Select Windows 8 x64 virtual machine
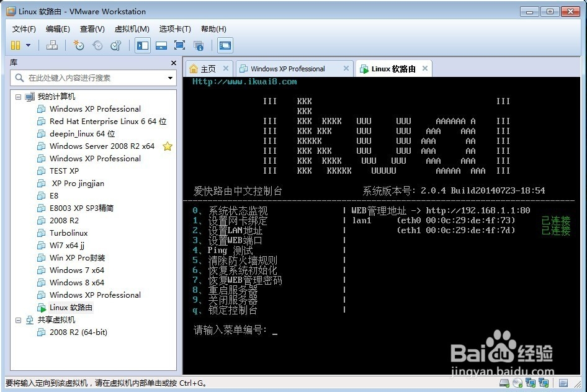Image resolution: width=587 pixels, height=392 pixels. [77, 282]
